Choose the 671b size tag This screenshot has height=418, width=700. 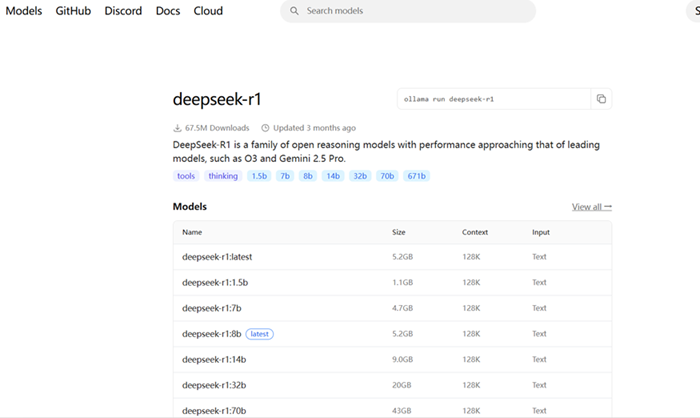pyautogui.click(x=416, y=176)
